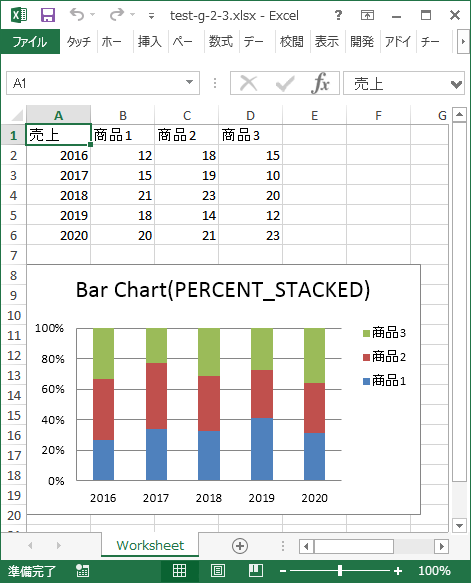This screenshot has height=583, width=471.
Task: Open Insert Function with the fx icon
Action: pyautogui.click(x=320, y=83)
